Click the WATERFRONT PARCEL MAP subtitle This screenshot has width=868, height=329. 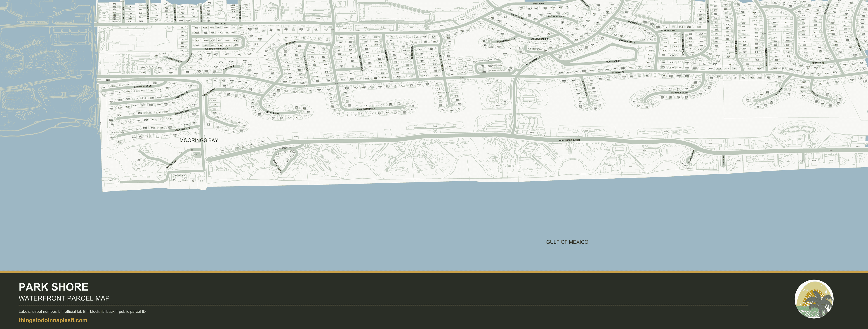[64, 298]
